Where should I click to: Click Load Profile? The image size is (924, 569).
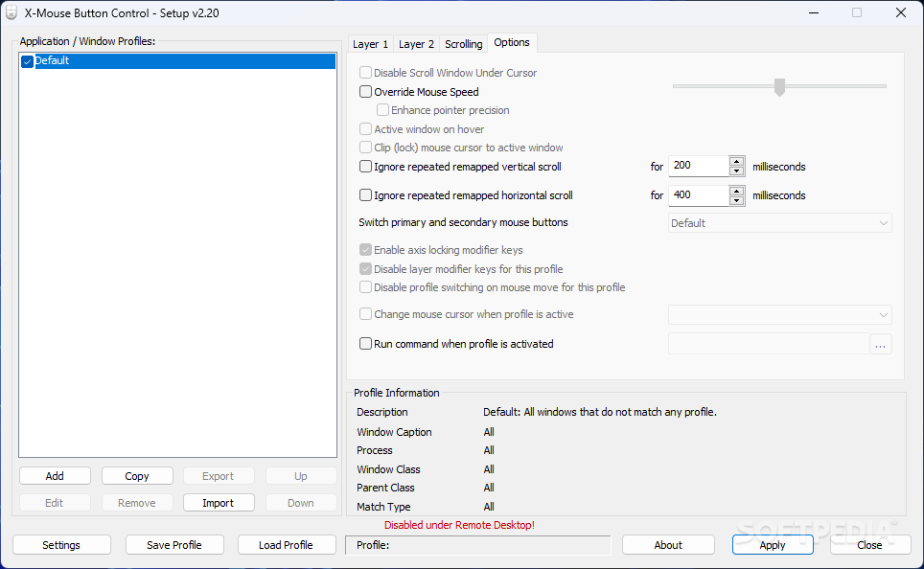coord(287,545)
